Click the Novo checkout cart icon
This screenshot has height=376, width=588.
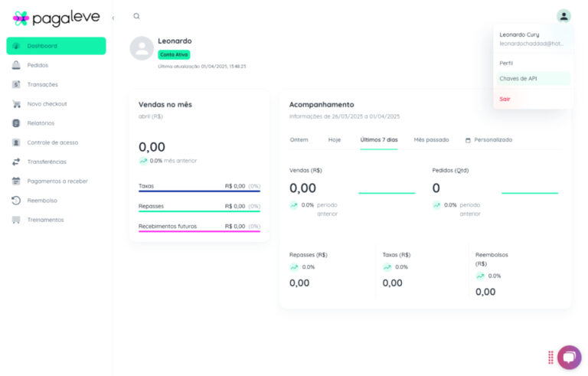pyautogui.click(x=16, y=104)
